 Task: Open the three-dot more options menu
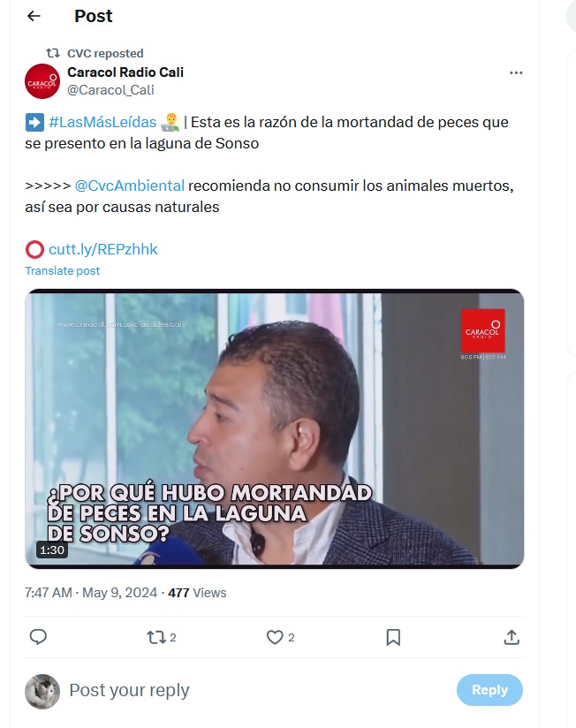516,73
